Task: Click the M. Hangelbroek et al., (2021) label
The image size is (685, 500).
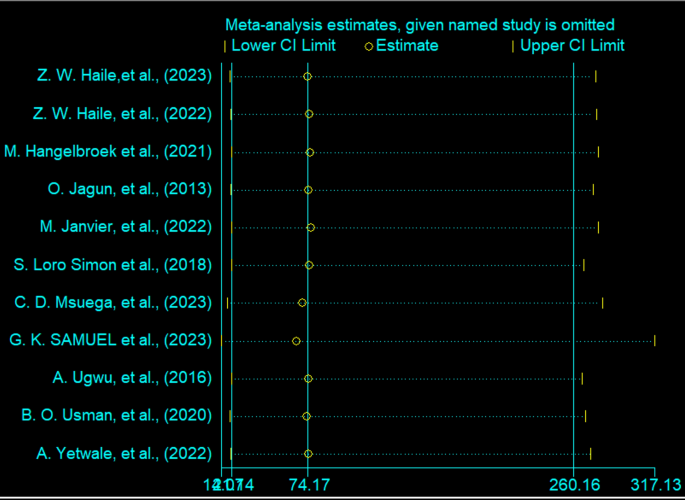Action: [108, 152]
